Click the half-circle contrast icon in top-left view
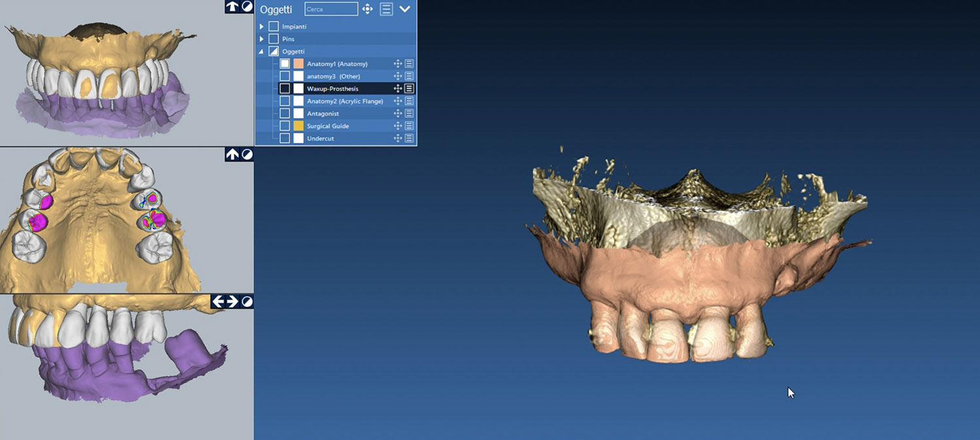The width and height of the screenshot is (980, 440). (247, 7)
